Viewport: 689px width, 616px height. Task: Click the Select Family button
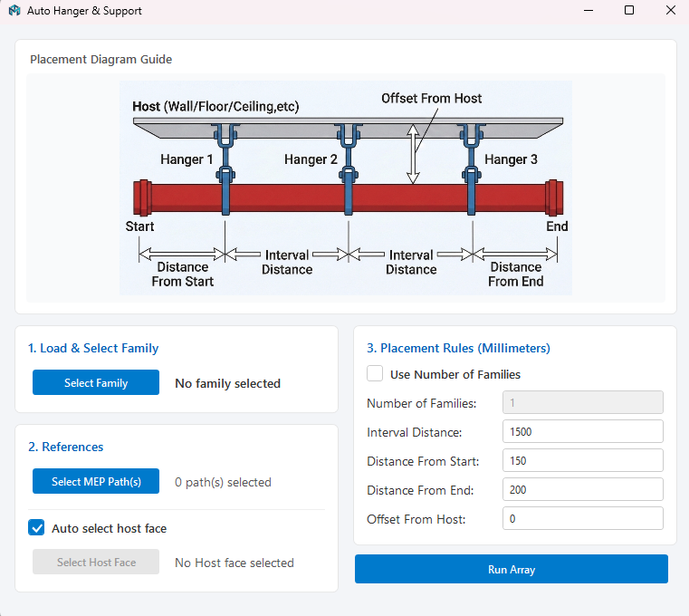point(96,382)
